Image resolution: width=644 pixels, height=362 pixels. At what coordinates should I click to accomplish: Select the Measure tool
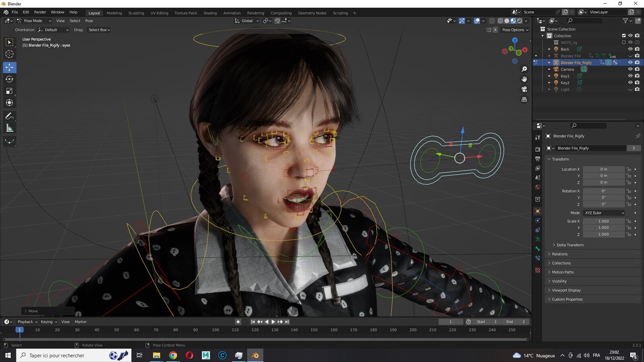tap(9, 128)
